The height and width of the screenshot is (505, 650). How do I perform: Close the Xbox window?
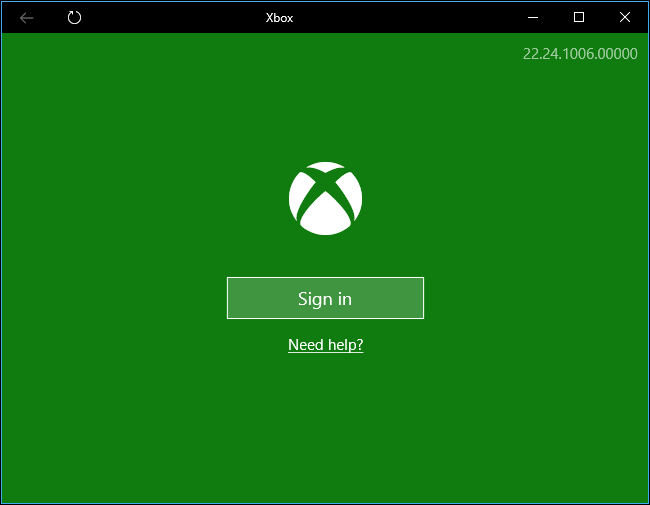coord(625,17)
